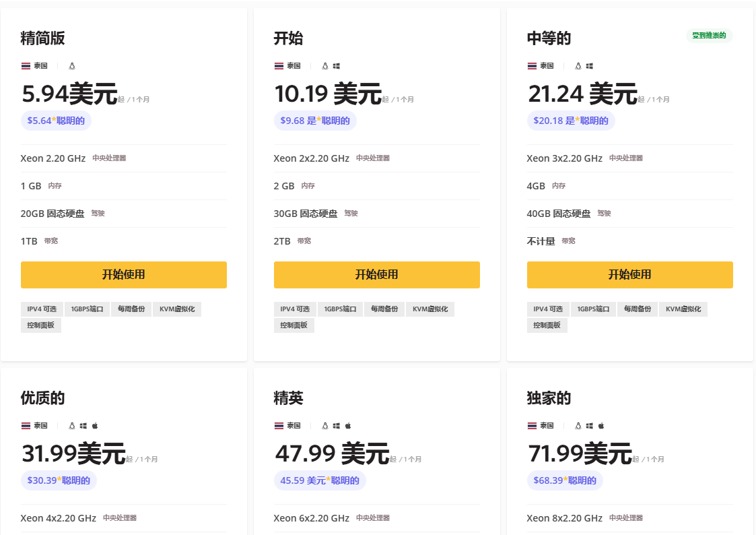Click the 每周备份 tag in the 开始 plan

[x=384, y=309]
